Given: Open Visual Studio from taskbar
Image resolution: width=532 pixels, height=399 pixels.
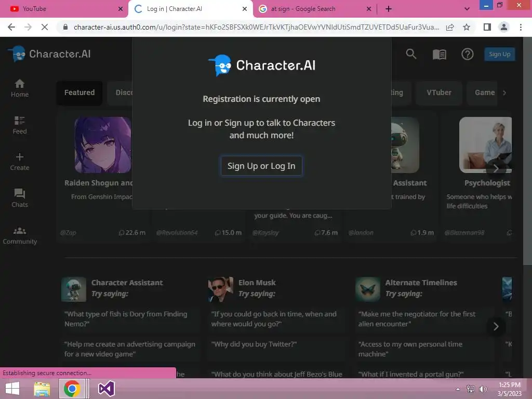Looking at the screenshot, I should tap(106, 389).
